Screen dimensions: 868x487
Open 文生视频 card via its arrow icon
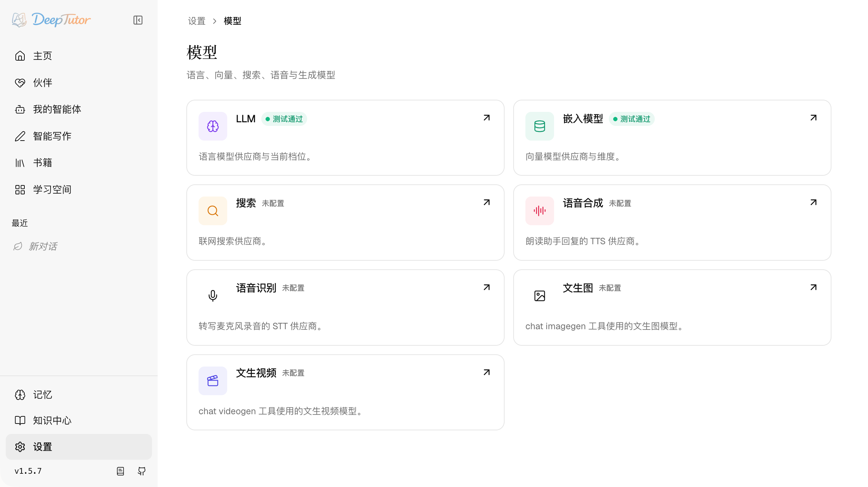pos(487,372)
